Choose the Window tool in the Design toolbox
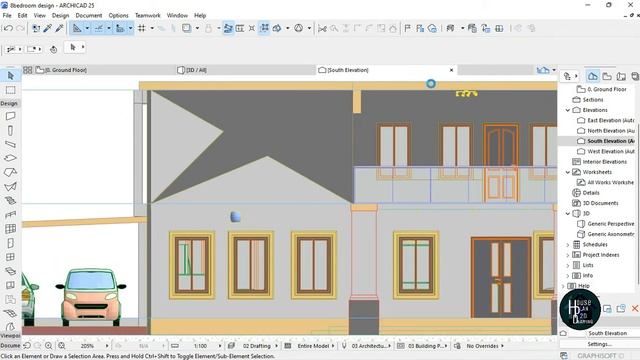Viewport: 640px width, 360px height. tap(11, 257)
